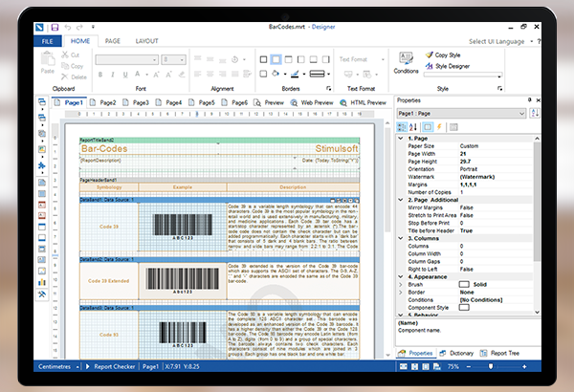This screenshot has width=574, height=392.
Task: Click the Copy button in Clipboard group
Action: click(x=73, y=66)
